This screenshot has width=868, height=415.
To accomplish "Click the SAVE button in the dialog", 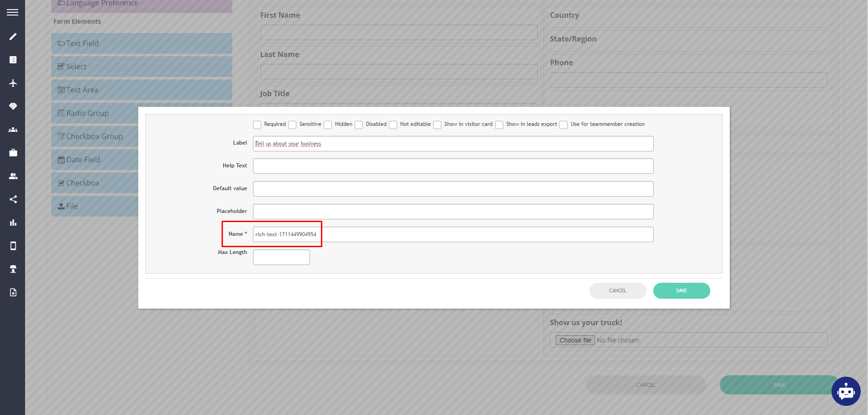I will click(x=682, y=290).
